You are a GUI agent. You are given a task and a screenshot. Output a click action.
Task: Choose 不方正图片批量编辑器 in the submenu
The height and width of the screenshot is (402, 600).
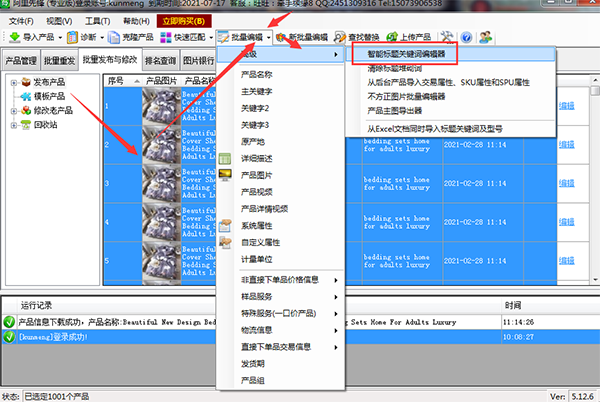pyautogui.click(x=406, y=96)
